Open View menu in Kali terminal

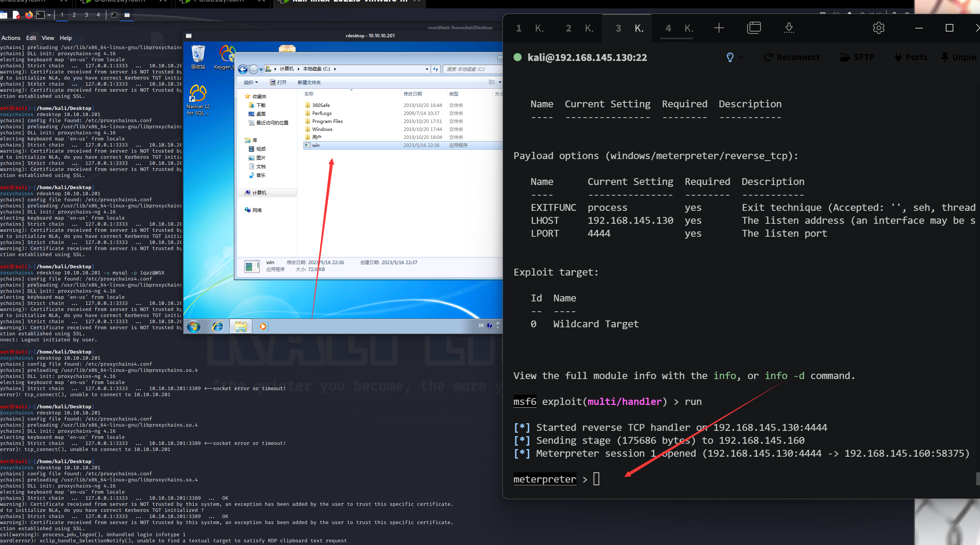tap(48, 38)
